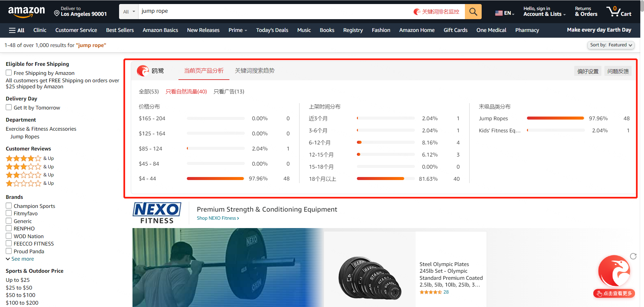Viewport: 644px width, 307px height.
Task: Click the 问题反馈 button
Action: click(618, 71)
